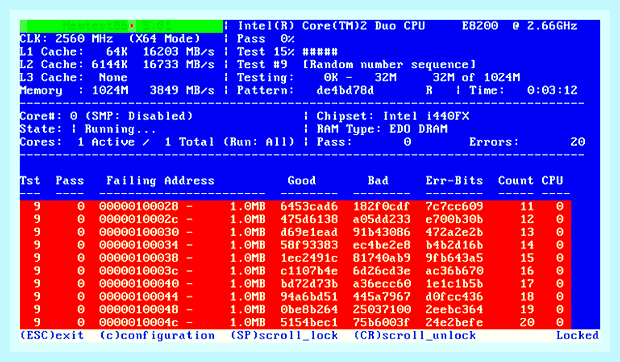Click Test #9 [Random number sequence]
This screenshot has height=362, width=620.
point(356,64)
